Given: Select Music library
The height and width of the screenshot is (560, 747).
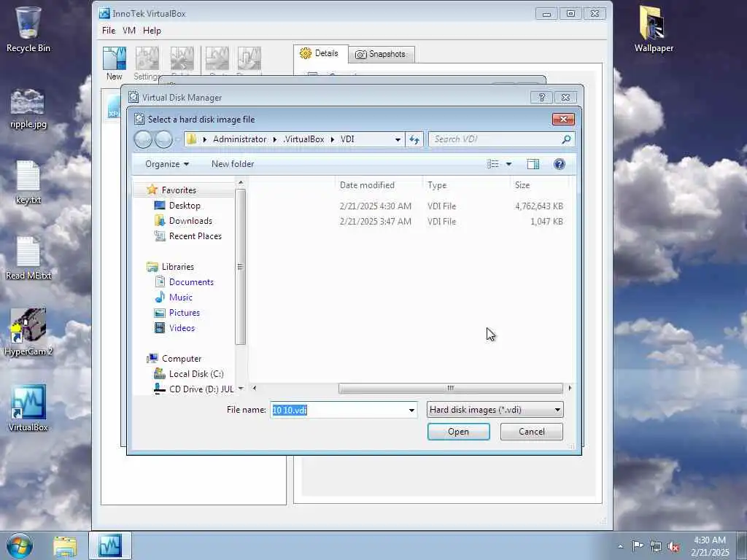Looking at the screenshot, I should pos(181,297).
